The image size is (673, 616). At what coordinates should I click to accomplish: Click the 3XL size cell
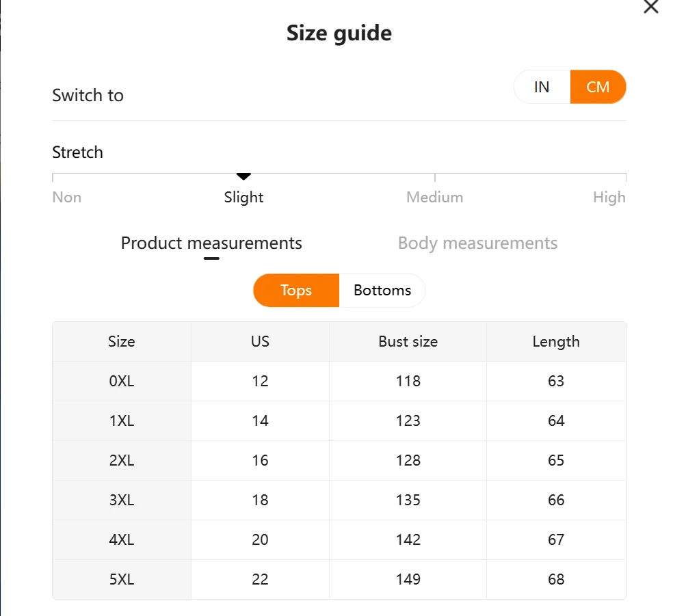point(122,500)
